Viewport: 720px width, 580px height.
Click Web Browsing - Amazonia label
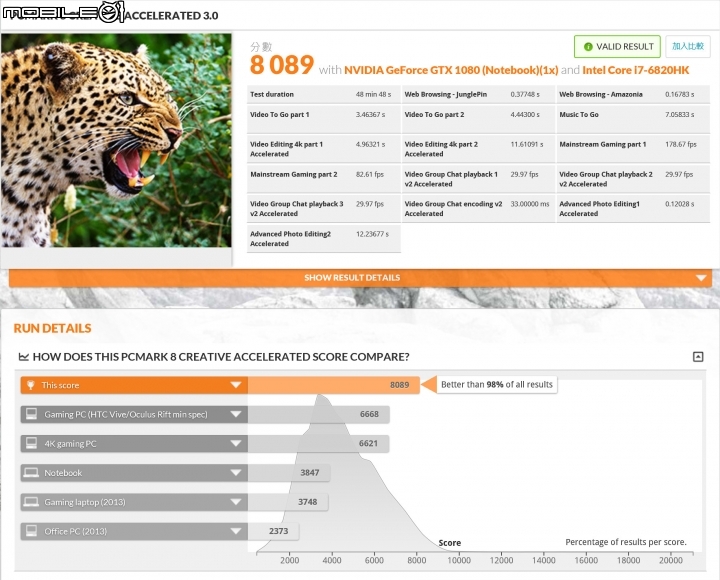point(601,94)
